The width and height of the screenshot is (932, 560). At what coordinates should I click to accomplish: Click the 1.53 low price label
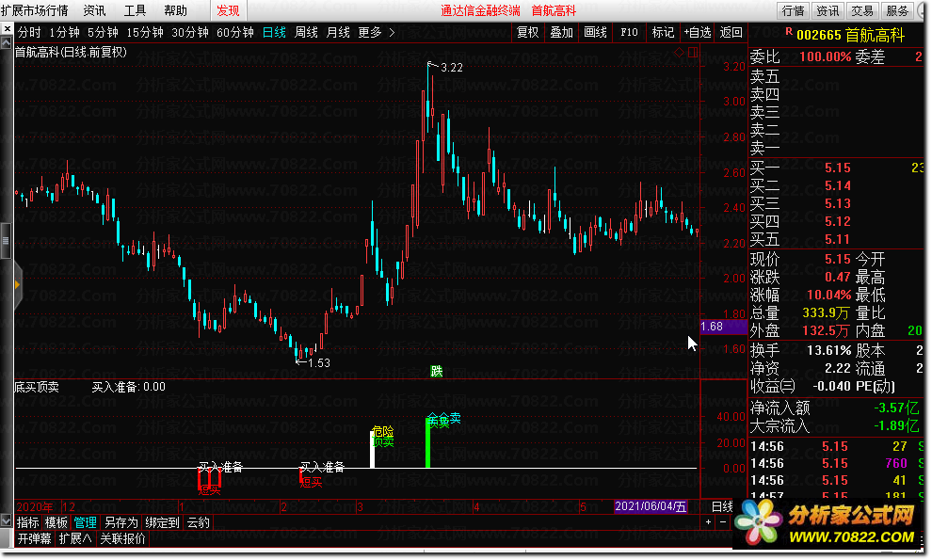click(319, 363)
